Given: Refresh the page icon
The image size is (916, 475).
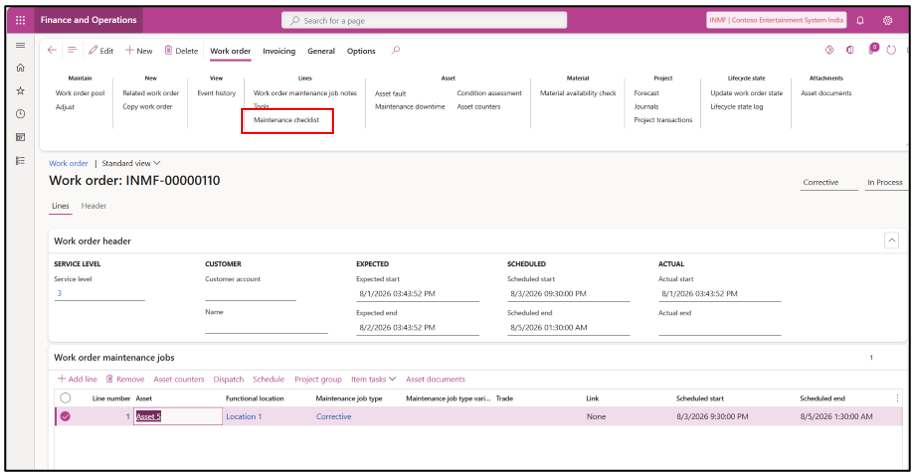Looking at the screenshot, I should [891, 50].
